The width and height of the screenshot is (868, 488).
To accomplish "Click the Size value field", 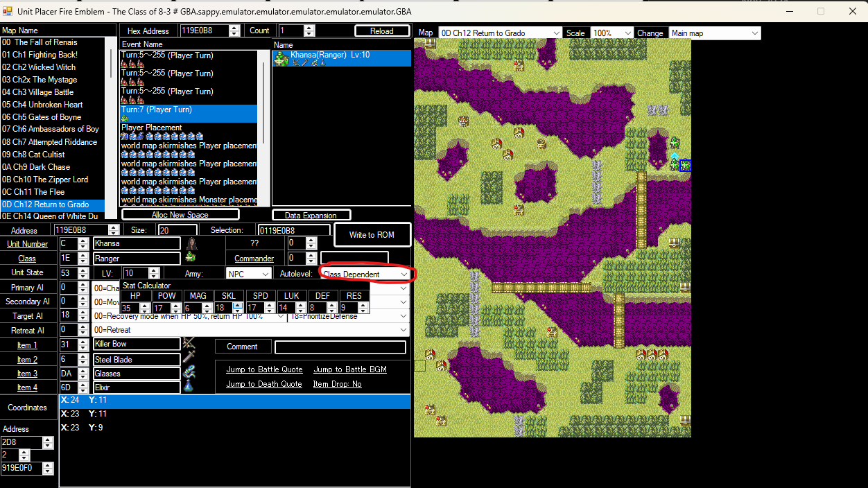I will [177, 229].
